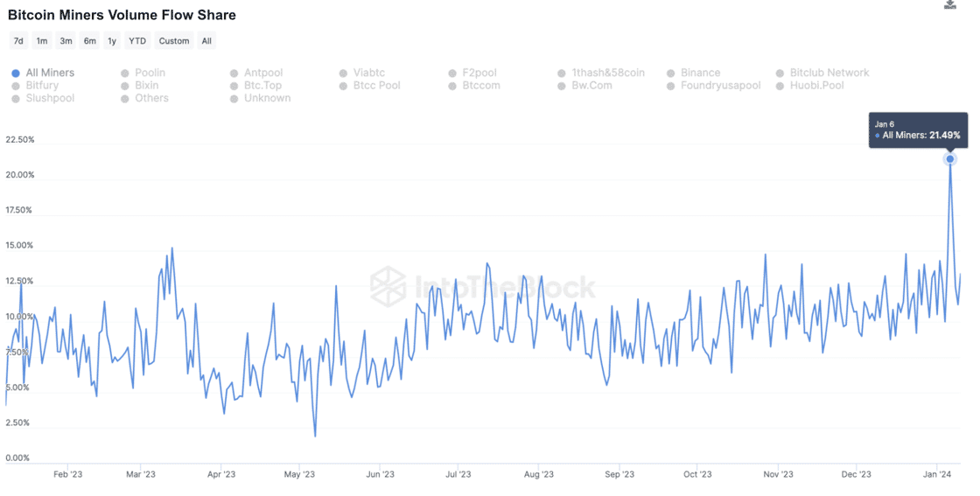The width and height of the screenshot is (980, 496).
Task: Switch to the 1m time range
Action: click(x=41, y=40)
